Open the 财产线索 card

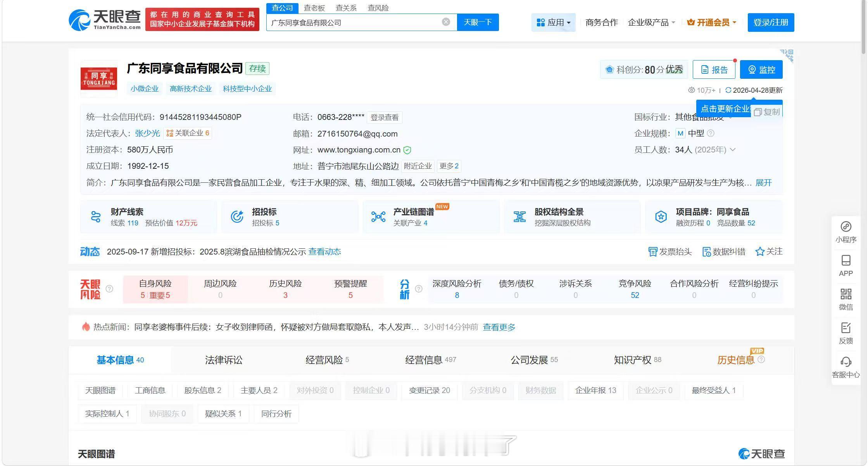(x=148, y=217)
